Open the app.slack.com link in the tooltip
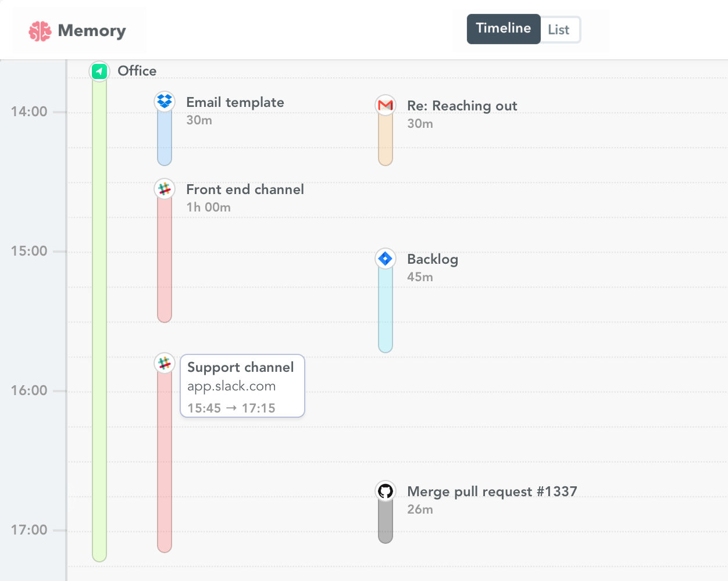The width and height of the screenshot is (728, 581). tap(231, 385)
